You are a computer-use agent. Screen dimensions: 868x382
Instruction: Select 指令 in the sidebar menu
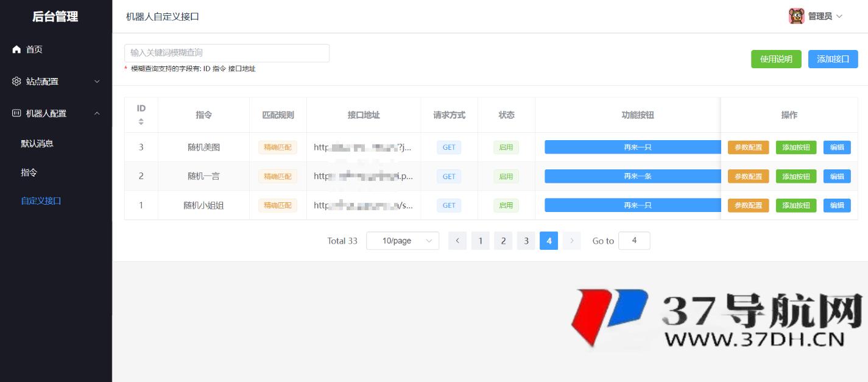click(x=29, y=172)
